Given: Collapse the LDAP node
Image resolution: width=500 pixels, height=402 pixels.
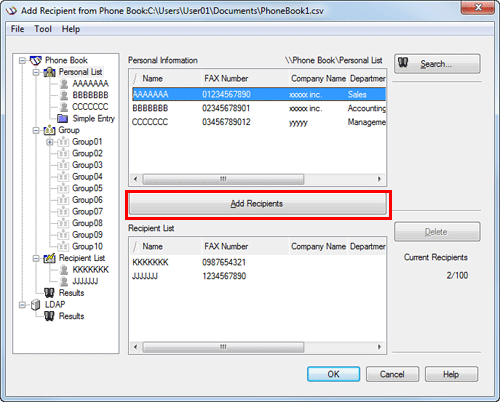Looking at the screenshot, I should [x=22, y=305].
